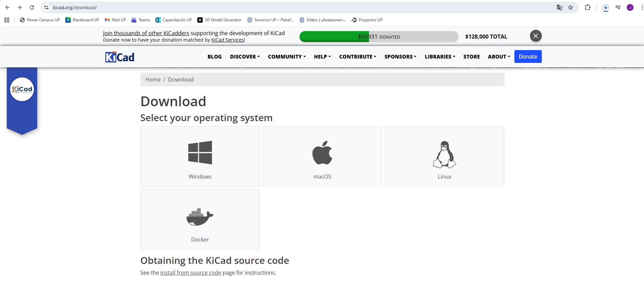The image size is (644, 297).
Task: Open media controls in toolbar
Action: pos(618,7)
